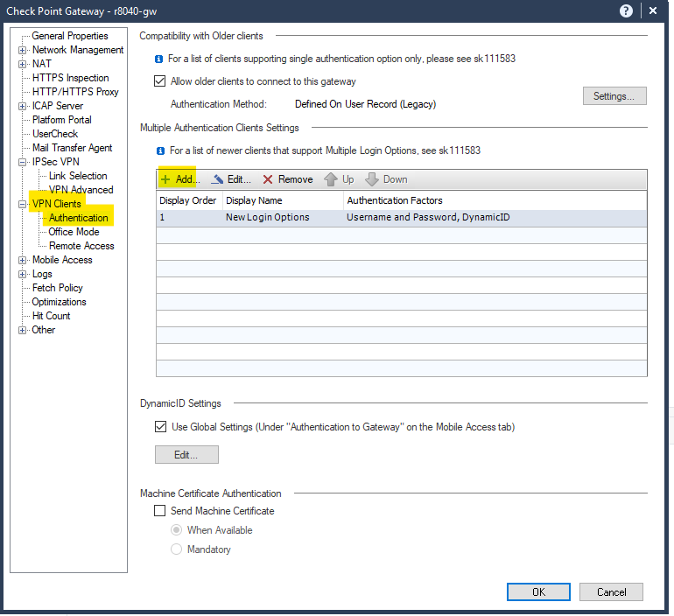This screenshot has width=674, height=616.
Task: Select Link Selection under IPSec VPN
Action: tap(78, 176)
